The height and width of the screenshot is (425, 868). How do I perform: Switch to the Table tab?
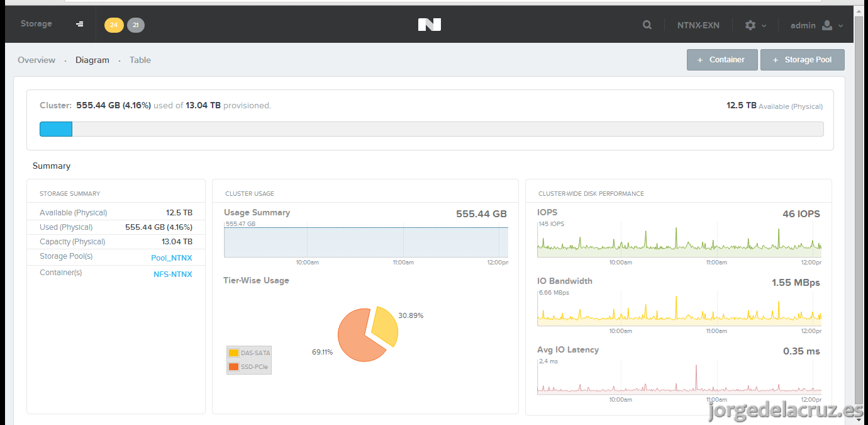[x=140, y=60]
